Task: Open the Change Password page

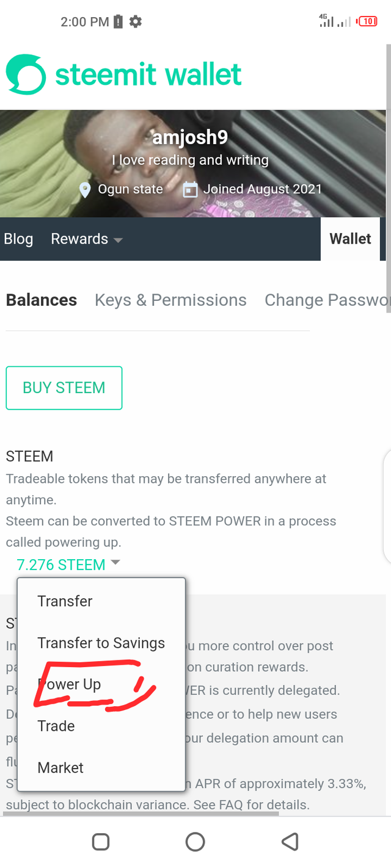Action: coord(327,300)
